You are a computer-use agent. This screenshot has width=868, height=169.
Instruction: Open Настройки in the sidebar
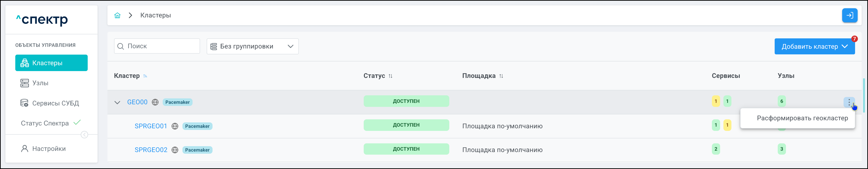tap(48, 149)
